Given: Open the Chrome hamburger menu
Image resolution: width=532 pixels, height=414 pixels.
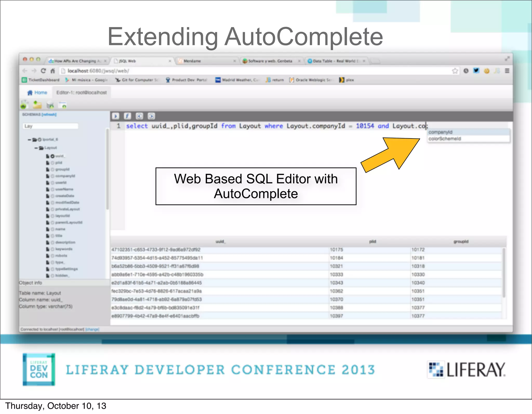Looking at the screenshot, I should click(507, 71).
